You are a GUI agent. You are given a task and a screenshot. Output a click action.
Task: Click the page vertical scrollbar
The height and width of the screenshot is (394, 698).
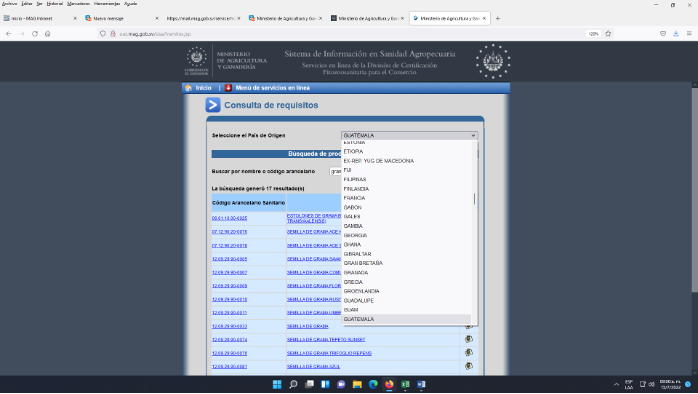tap(694, 191)
